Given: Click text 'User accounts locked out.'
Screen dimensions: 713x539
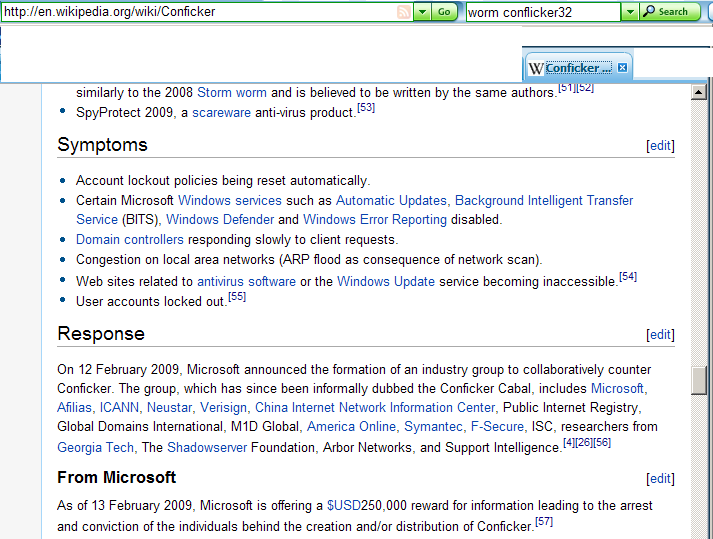Looking at the screenshot, I should pos(151,302).
